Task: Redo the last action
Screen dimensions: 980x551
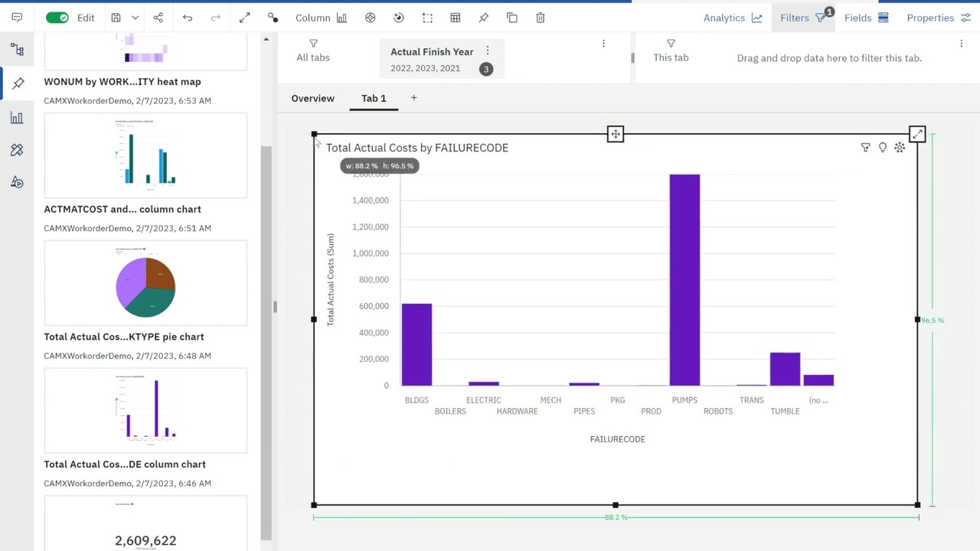Action: pyautogui.click(x=216, y=18)
